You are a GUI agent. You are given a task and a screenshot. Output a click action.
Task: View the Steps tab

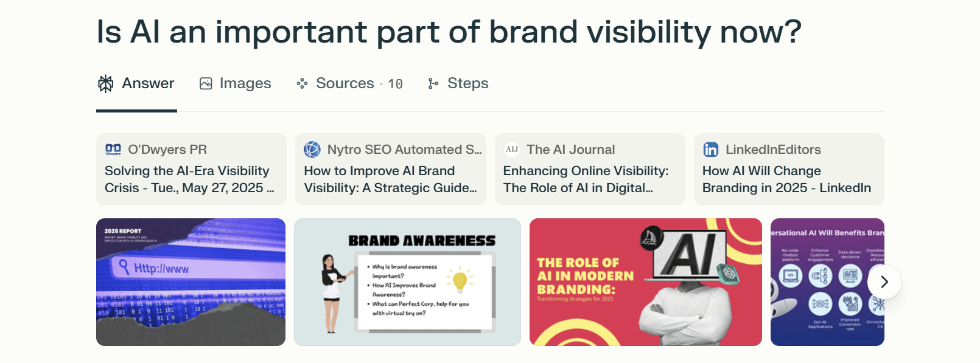[x=467, y=83]
